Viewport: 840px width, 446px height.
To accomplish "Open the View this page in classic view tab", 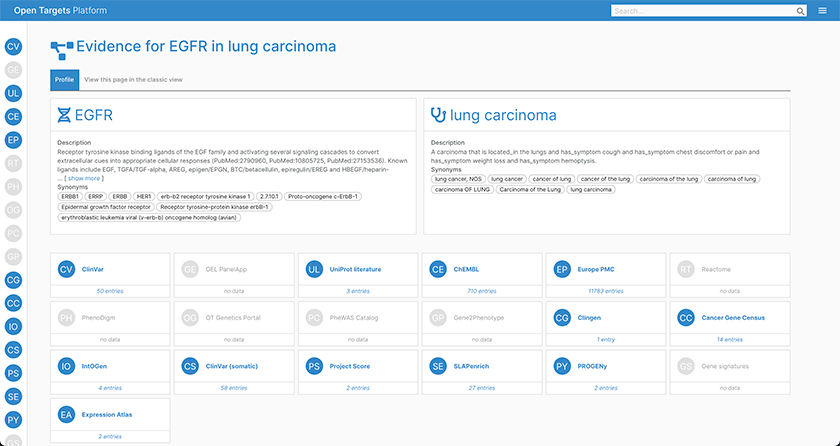I will pyautogui.click(x=133, y=80).
